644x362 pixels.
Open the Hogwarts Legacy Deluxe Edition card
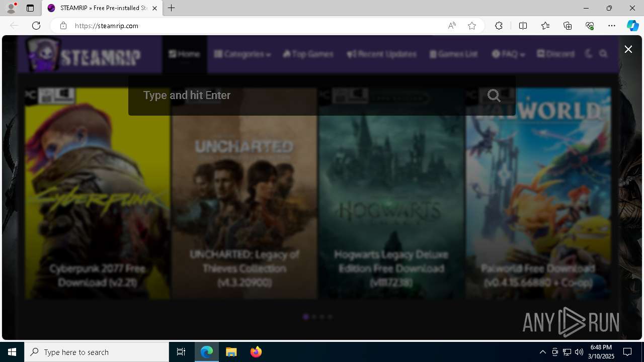391,194
